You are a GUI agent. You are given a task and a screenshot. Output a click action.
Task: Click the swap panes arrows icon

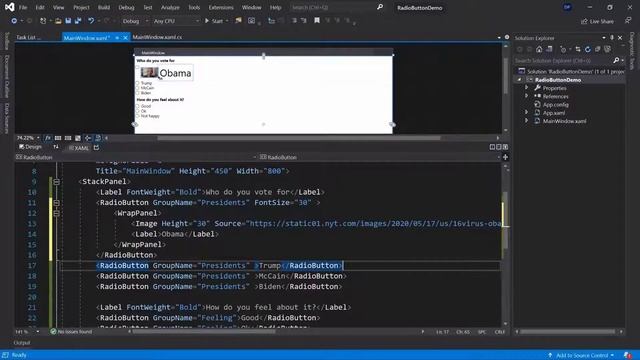(x=56, y=147)
